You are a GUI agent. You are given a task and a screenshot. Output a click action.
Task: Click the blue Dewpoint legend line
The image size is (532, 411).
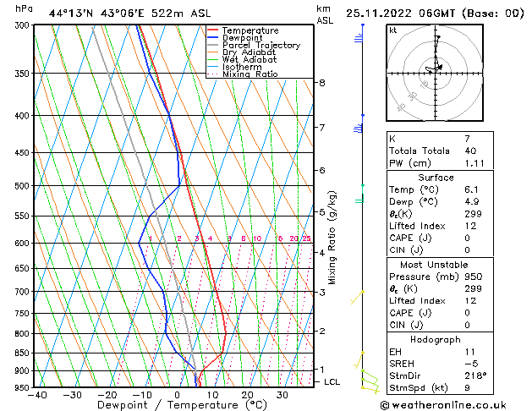tap(212, 38)
